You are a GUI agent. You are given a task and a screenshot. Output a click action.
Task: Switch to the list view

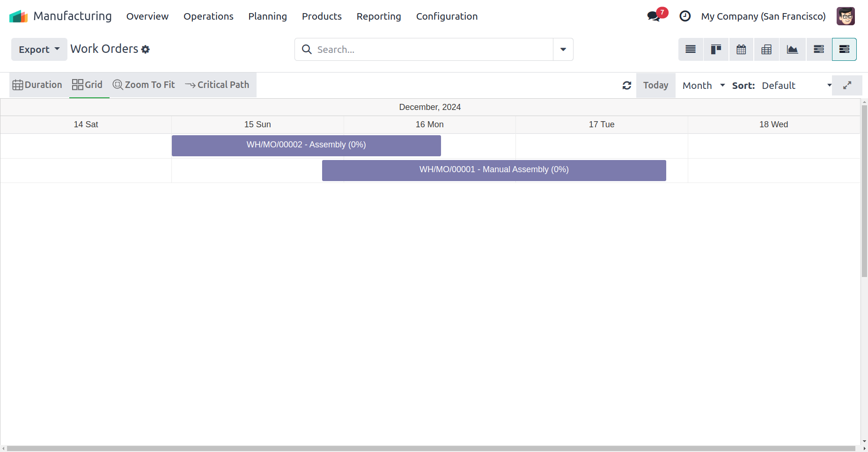tap(691, 50)
